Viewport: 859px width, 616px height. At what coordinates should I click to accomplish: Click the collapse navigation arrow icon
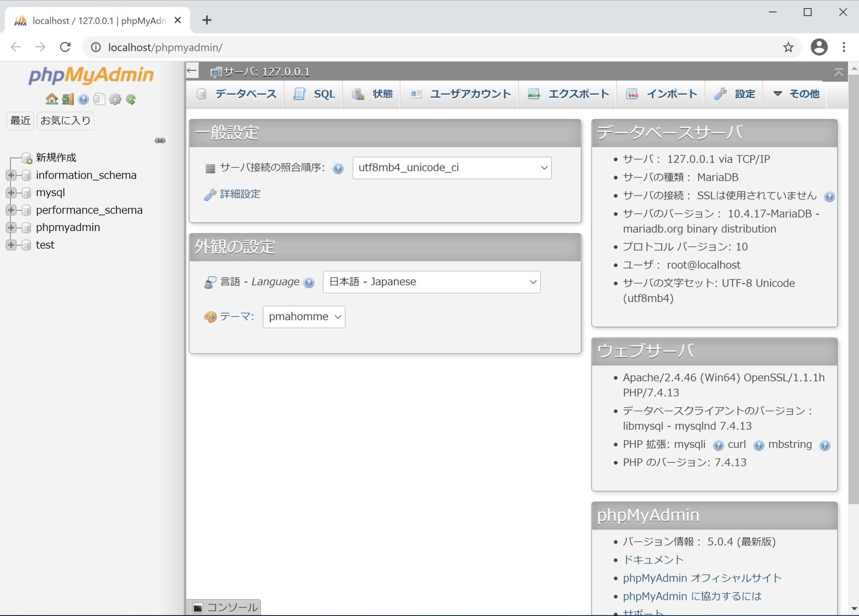[192, 70]
